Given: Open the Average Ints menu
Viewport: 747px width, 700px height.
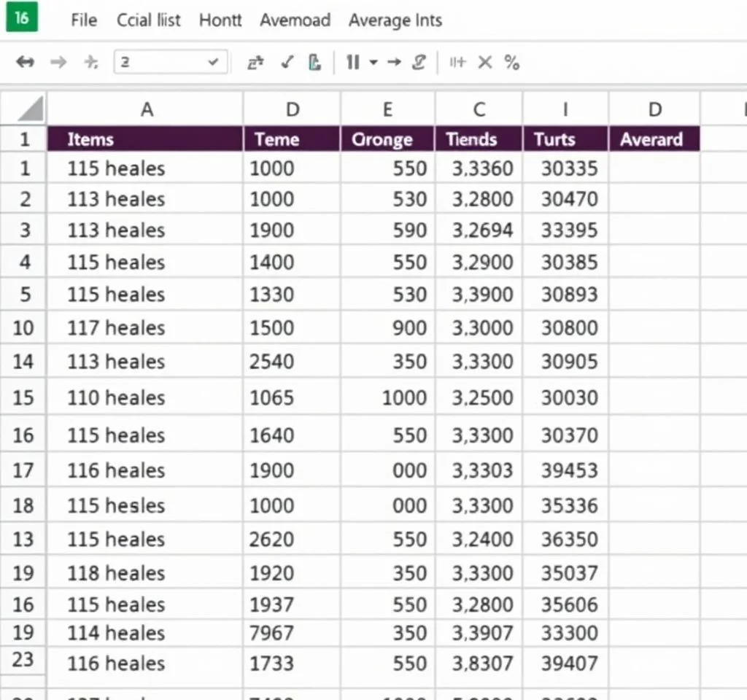Looking at the screenshot, I should (x=395, y=20).
